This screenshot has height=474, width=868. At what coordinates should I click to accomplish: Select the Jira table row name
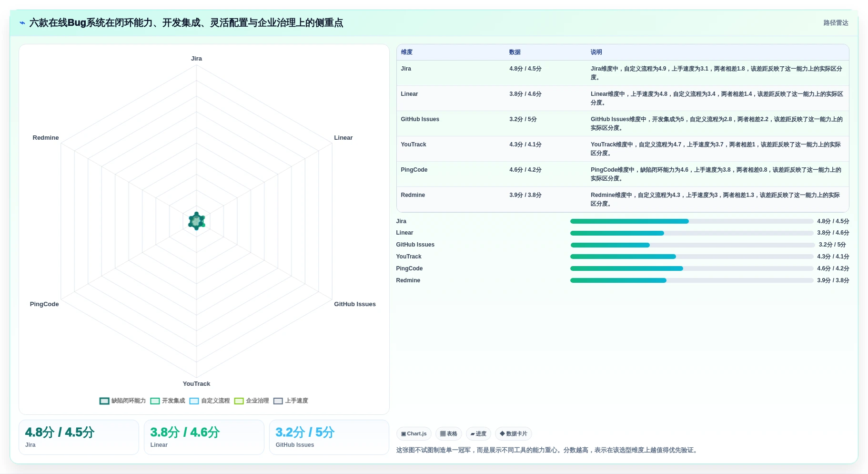click(406, 69)
